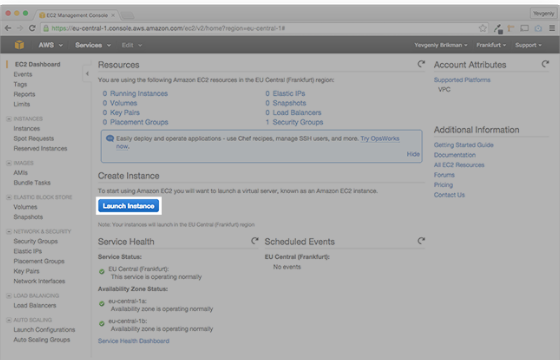Open the Pricing link
This screenshot has height=360, width=560.
click(443, 185)
